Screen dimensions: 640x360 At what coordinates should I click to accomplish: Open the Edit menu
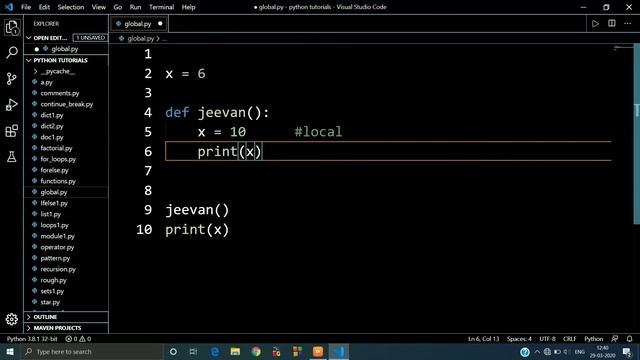(x=44, y=7)
